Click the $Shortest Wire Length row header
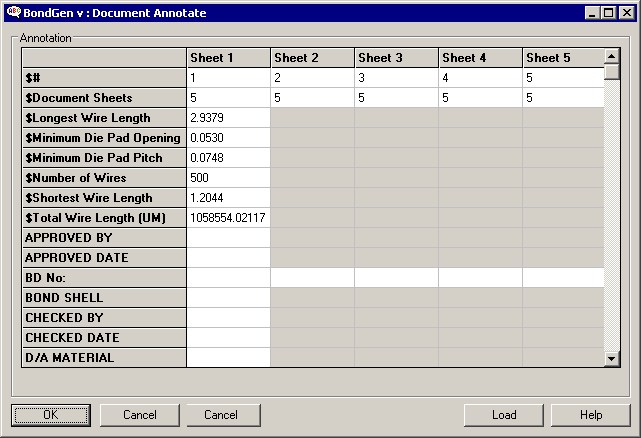This screenshot has width=641, height=438. coord(104,198)
